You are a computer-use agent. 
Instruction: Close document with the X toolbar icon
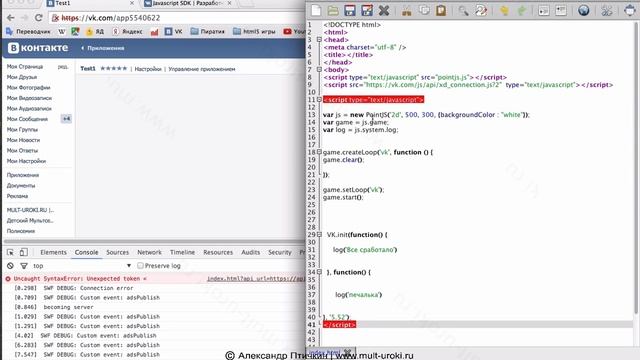384,11
